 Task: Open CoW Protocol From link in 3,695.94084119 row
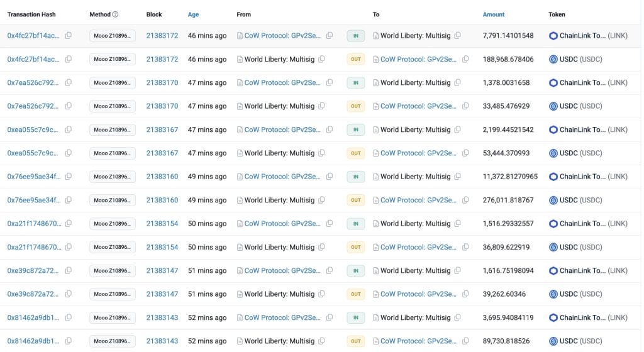282,317
